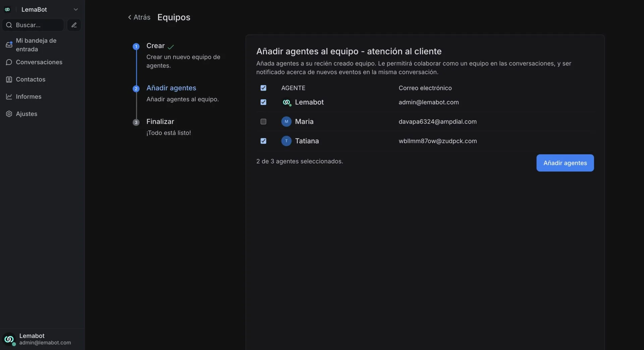This screenshot has width=644, height=350.
Task: Click the Conversaciones chat bubble icon
Action: point(9,62)
